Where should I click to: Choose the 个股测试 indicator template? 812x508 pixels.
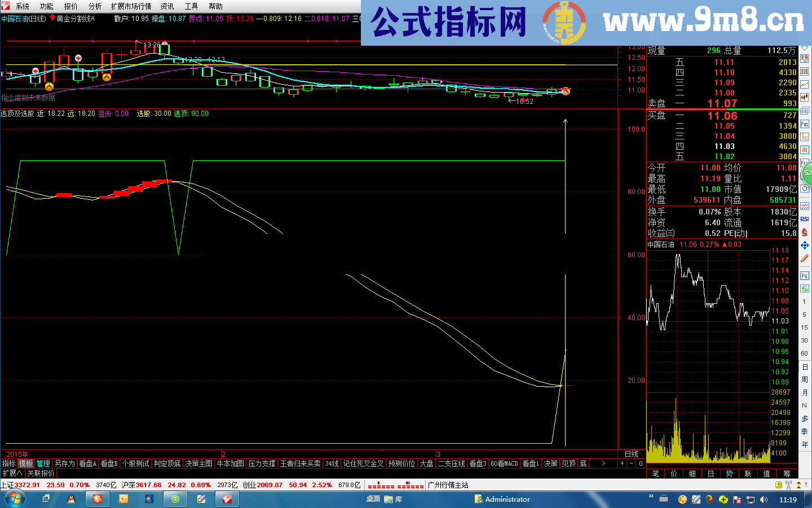(x=136, y=463)
